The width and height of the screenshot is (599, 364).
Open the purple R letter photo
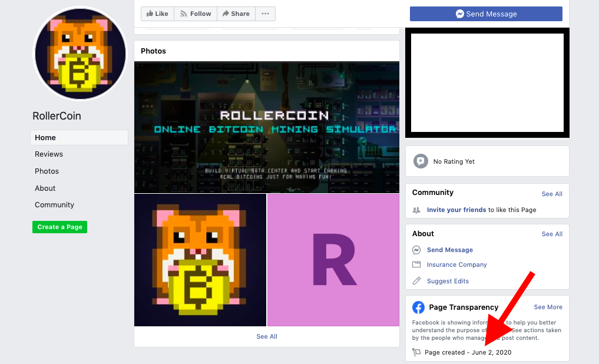333,260
